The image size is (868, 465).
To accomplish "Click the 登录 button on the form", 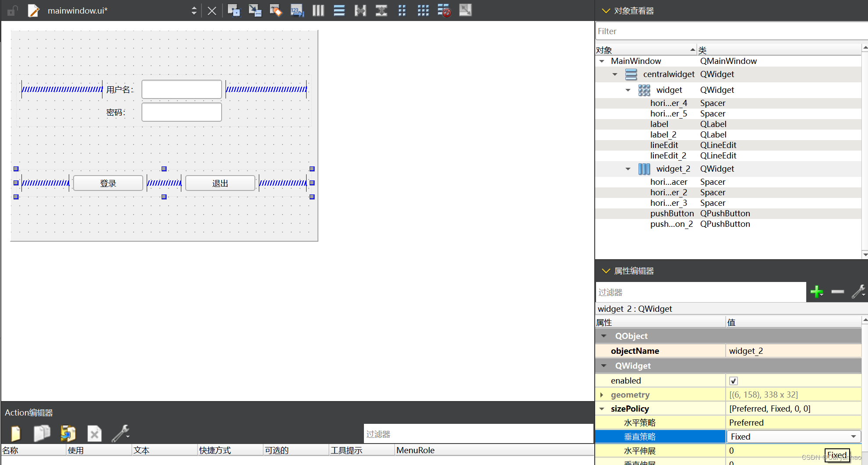I will (108, 183).
